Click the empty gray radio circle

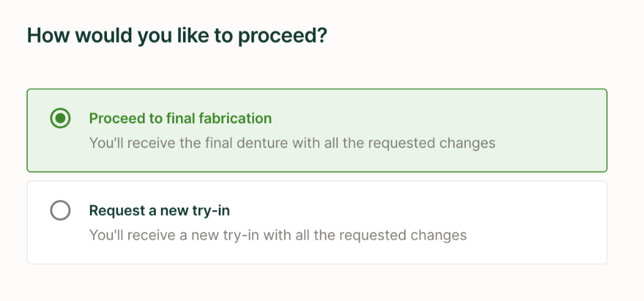pyautogui.click(x=60, y=210)
